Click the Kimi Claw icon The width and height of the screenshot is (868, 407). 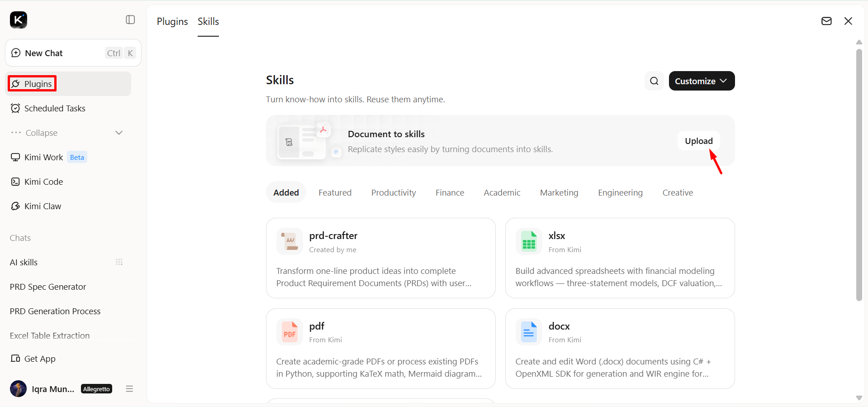(15, 206)
